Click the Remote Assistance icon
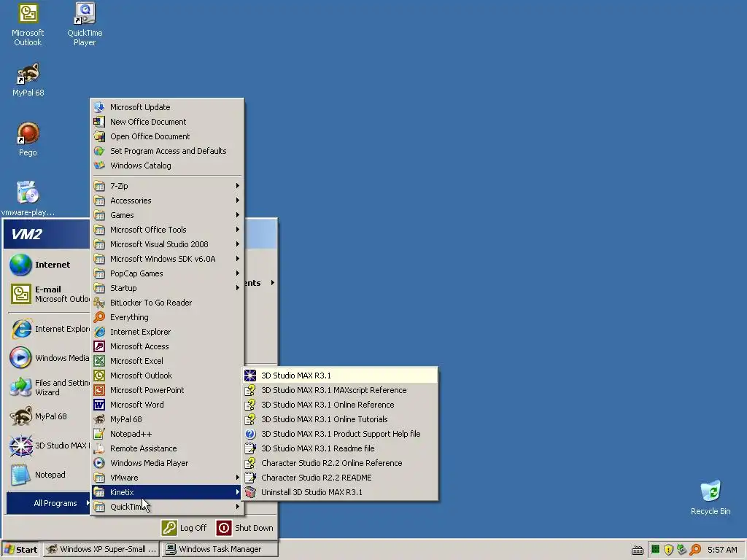 [x=99, y=448]
